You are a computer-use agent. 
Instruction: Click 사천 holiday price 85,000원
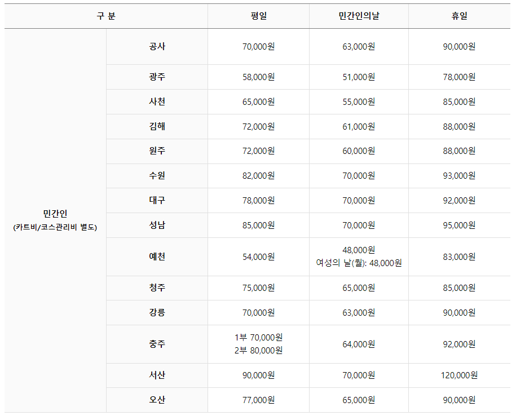pyautogui.click(x=460, y=102)
